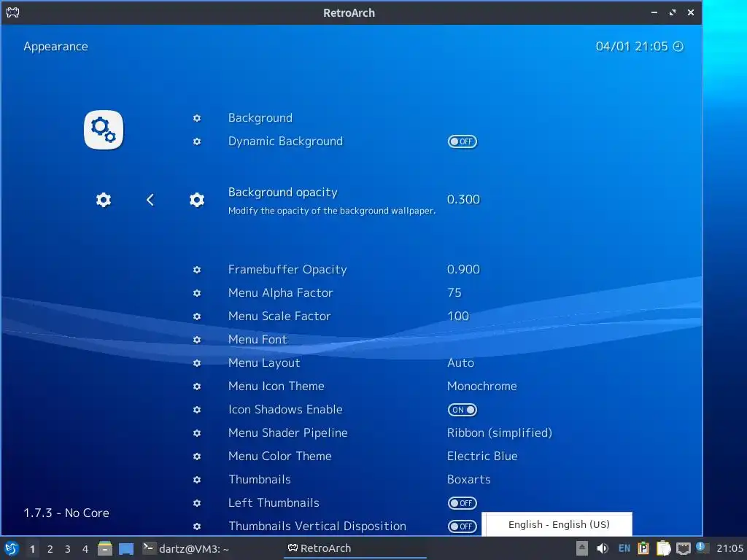Screen dimensions: 747x560
Task: Click the show desktop icon in taskbar
Action: pyautogui.click(x=126, y=549)
